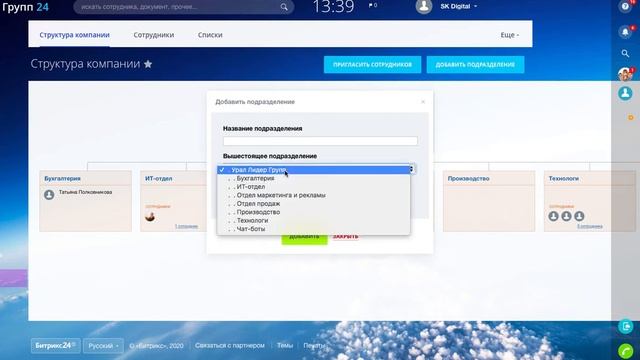Select Отдел продаж option
640x360 pixels.
tap(313, 204)
